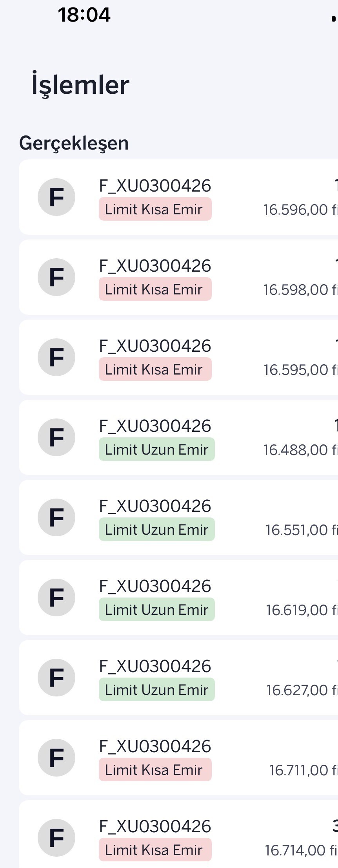
Task: Open the F_XU0300426 name on the 16.619,00 row
Action: point(155,586)
